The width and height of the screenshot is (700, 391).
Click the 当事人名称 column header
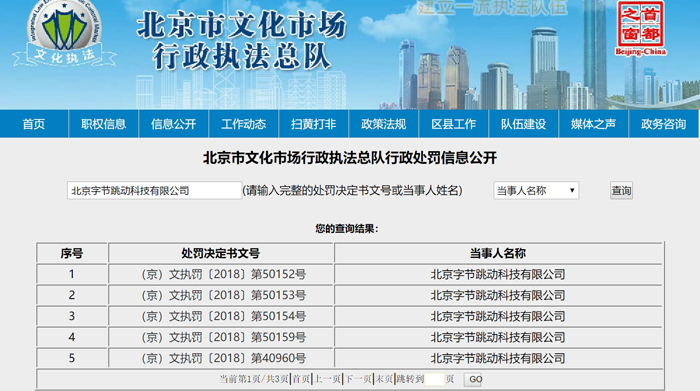[x=498, y=253]
